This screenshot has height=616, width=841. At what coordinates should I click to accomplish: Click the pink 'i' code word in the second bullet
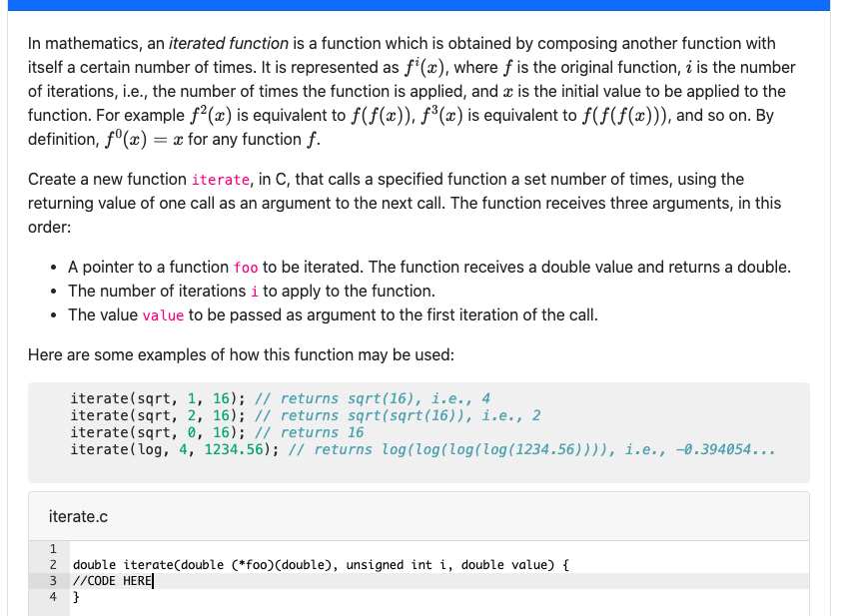tap(255, 292)
